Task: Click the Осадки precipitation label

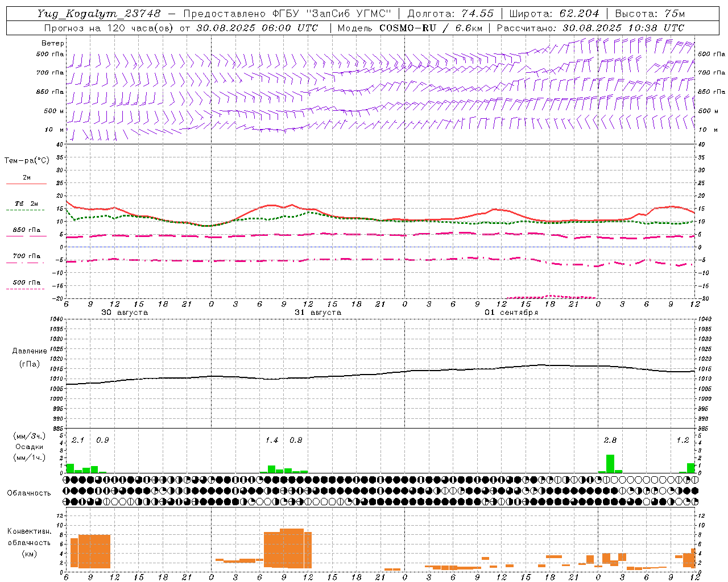Action: pos(28,447)
